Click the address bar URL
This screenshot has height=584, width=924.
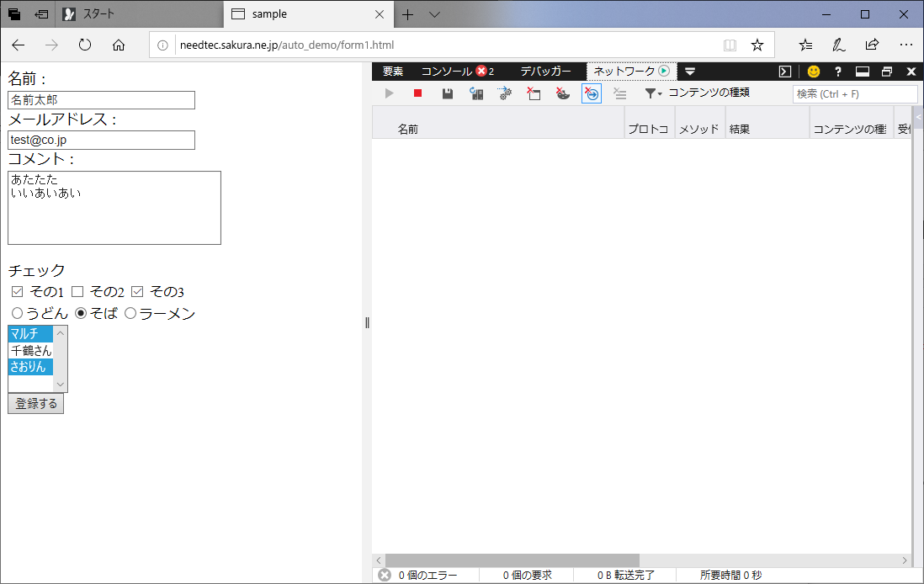(x=287, y=45)
